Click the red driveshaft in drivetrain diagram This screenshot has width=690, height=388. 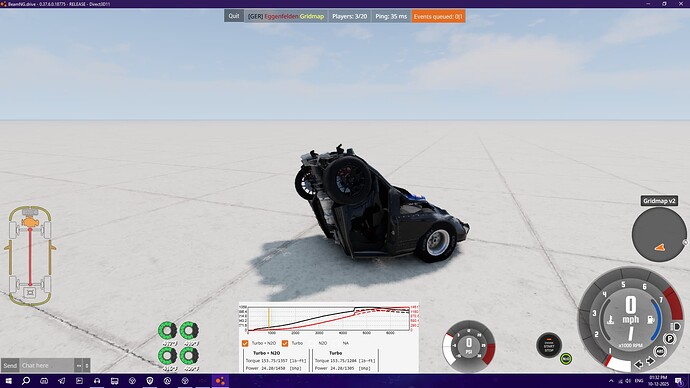click(30, 257)
